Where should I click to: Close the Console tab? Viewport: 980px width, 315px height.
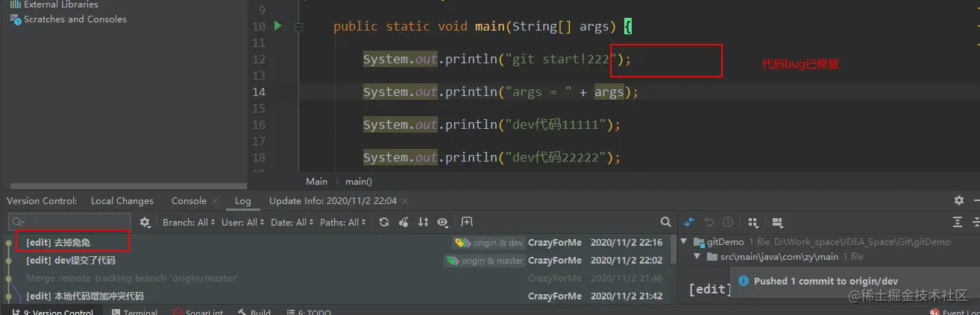215,201
